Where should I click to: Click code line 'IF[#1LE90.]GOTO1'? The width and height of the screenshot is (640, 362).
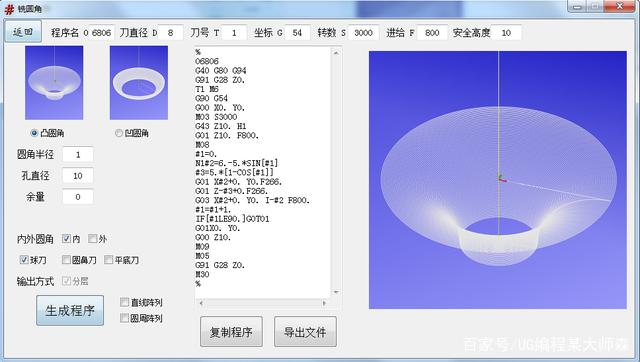point(232,219)
